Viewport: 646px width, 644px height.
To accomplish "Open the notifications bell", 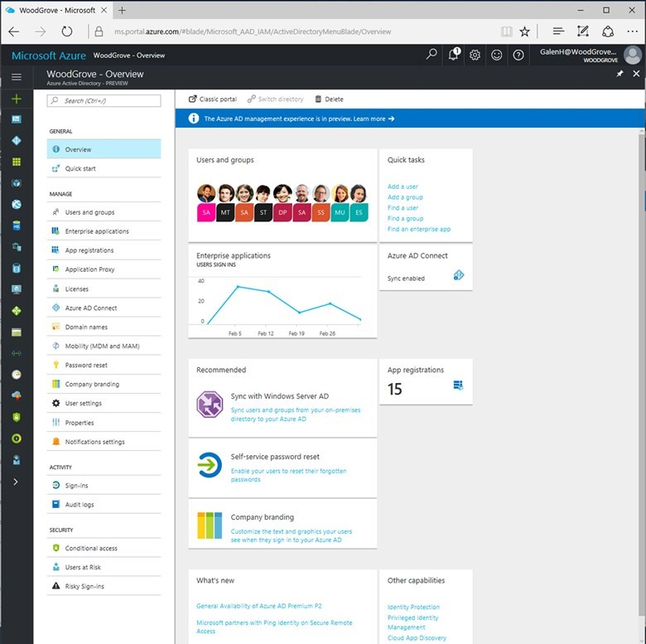I will coord(454,55).
